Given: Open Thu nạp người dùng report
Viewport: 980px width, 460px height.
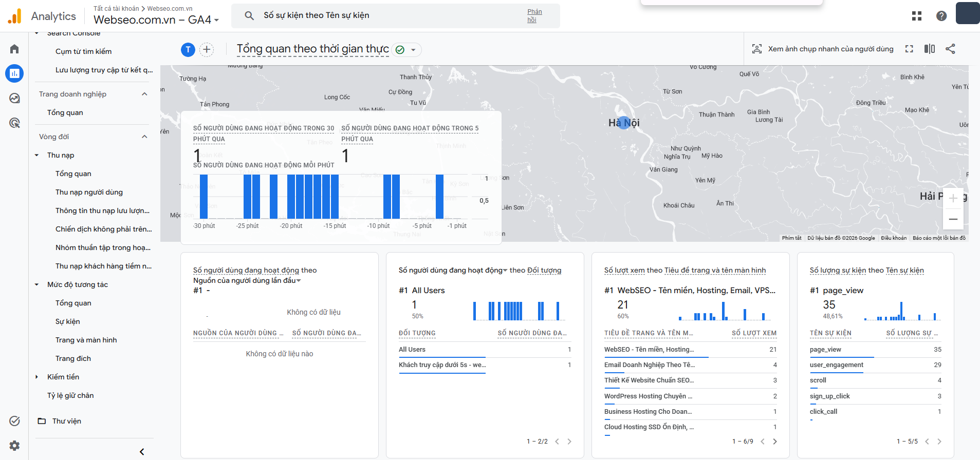Looking at the screenshot, I should 89,192.
